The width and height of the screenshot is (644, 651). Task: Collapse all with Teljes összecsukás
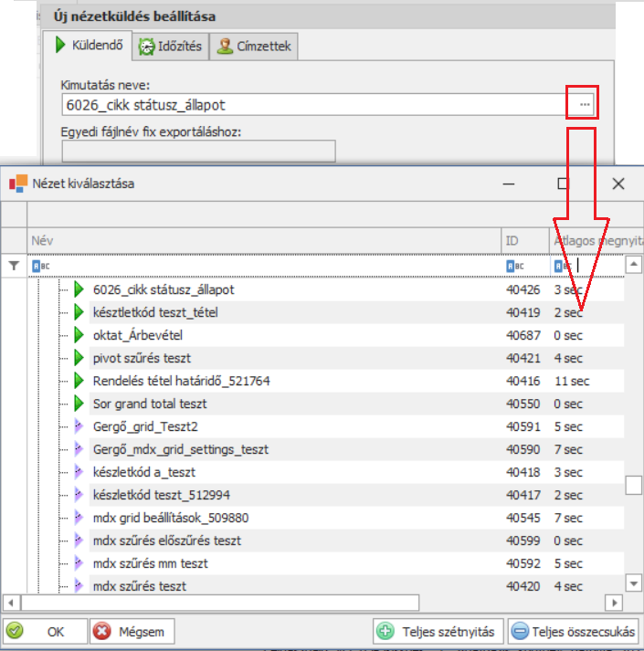(x=573, y=631)
